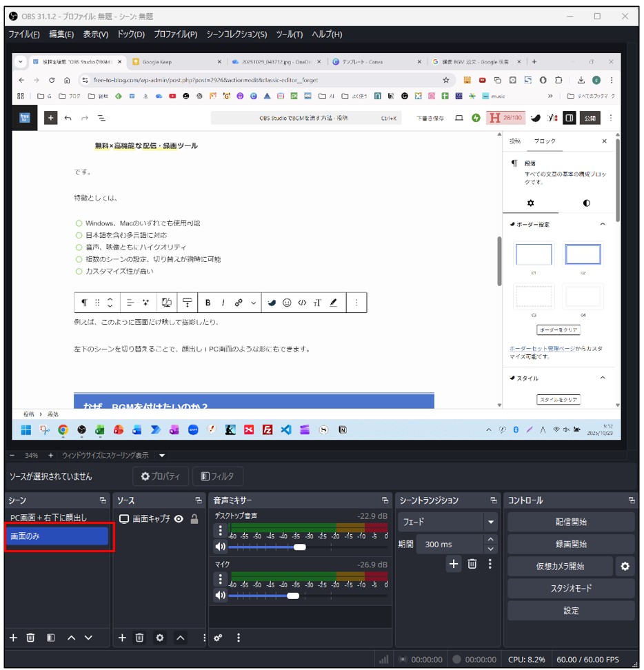This screenshot has height=670, width=644.
Task: Mute the マイク audio speaker icon
Action: pos(220,595)
